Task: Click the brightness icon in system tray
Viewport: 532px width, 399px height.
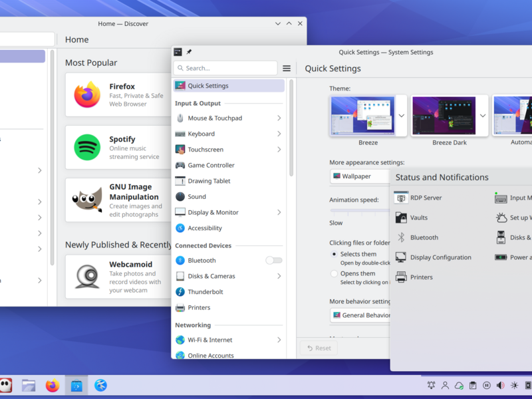Action: tap(514, 386)
